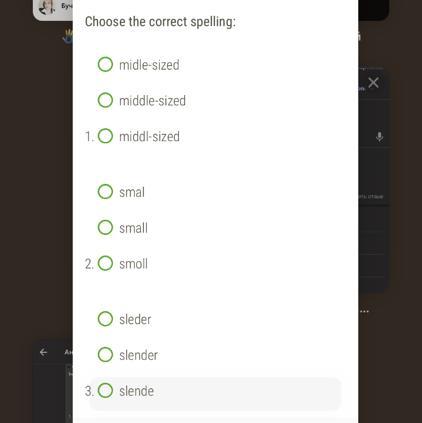Select the 'slende' radio button

[105, 391]
